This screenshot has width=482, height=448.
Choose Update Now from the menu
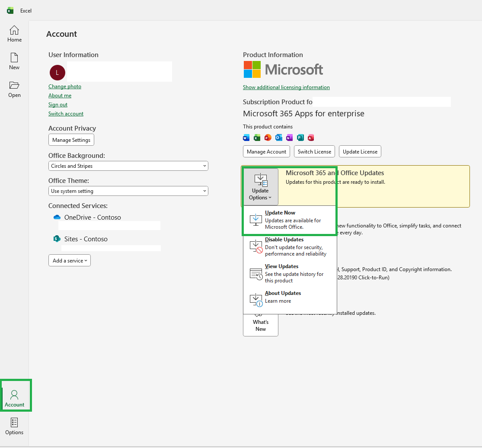coord(290,220)
